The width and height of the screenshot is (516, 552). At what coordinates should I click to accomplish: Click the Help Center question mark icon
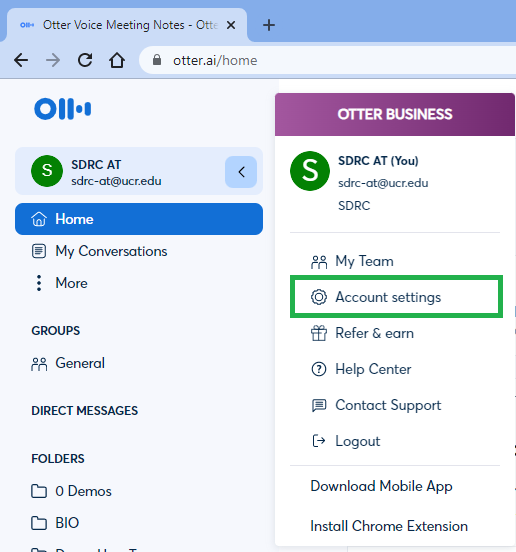pyautogui.click(x=319, y=369)
